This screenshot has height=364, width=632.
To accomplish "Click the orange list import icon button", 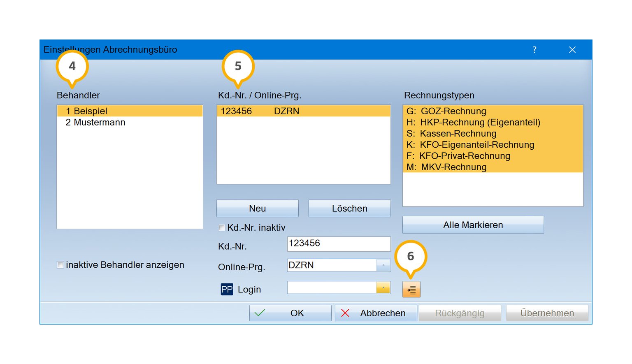I will pos(411,290).
